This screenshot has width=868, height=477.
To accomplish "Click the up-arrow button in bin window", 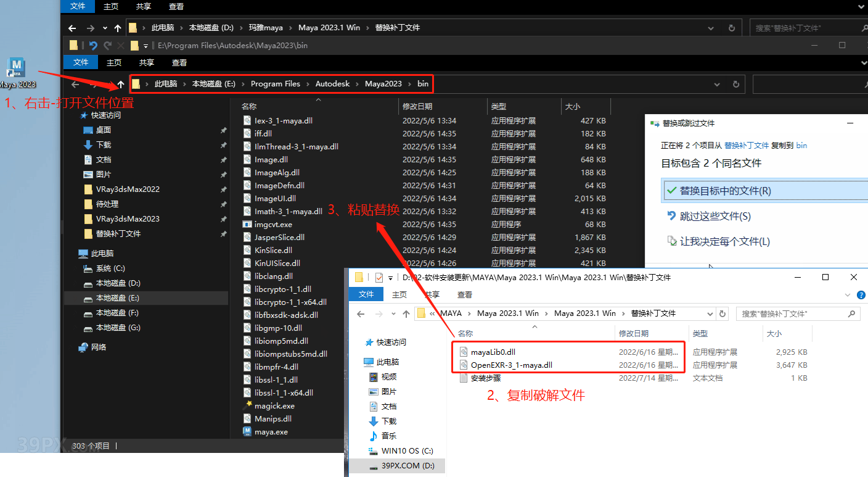I will [x=121, y=84].
